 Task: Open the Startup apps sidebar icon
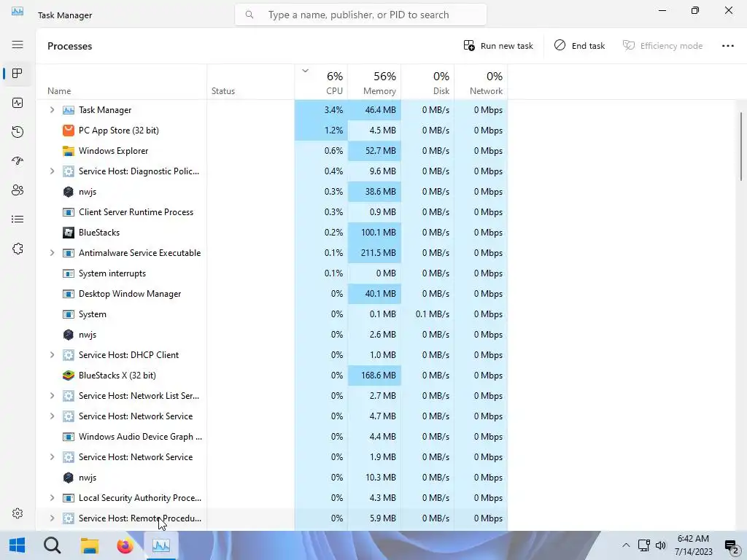coord(18,161)
